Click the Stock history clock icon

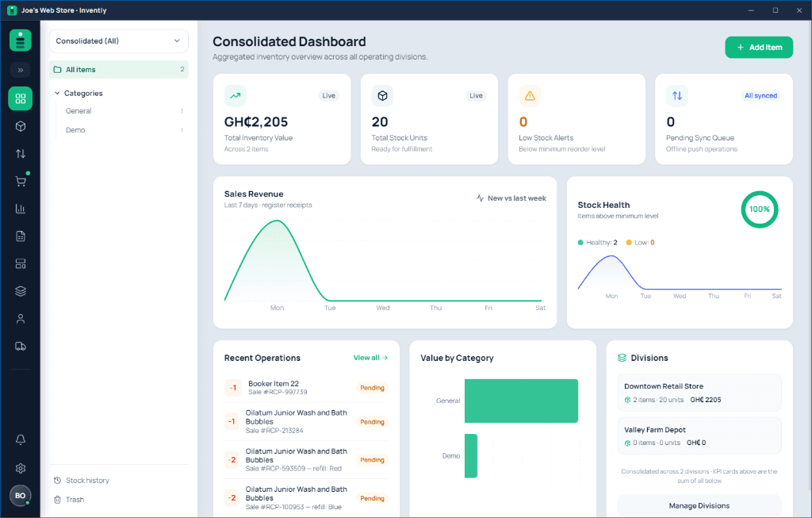pyautogui.click(x=57, y=481)
